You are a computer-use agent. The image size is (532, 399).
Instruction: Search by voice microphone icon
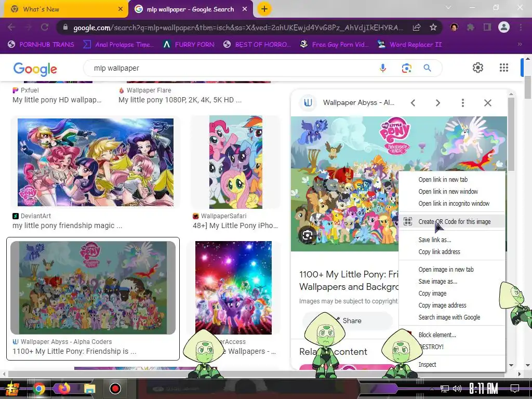(383, 68)
